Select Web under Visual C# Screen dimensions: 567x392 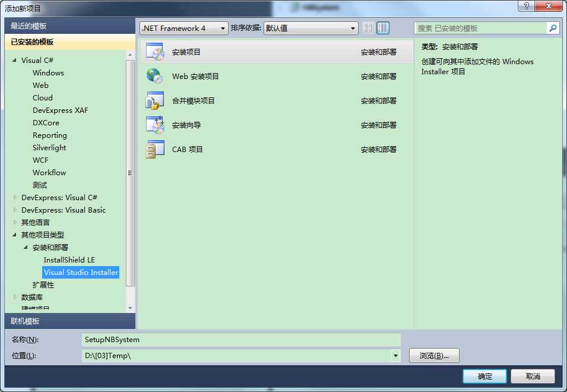pyautogui.click(x=40, y=85)
